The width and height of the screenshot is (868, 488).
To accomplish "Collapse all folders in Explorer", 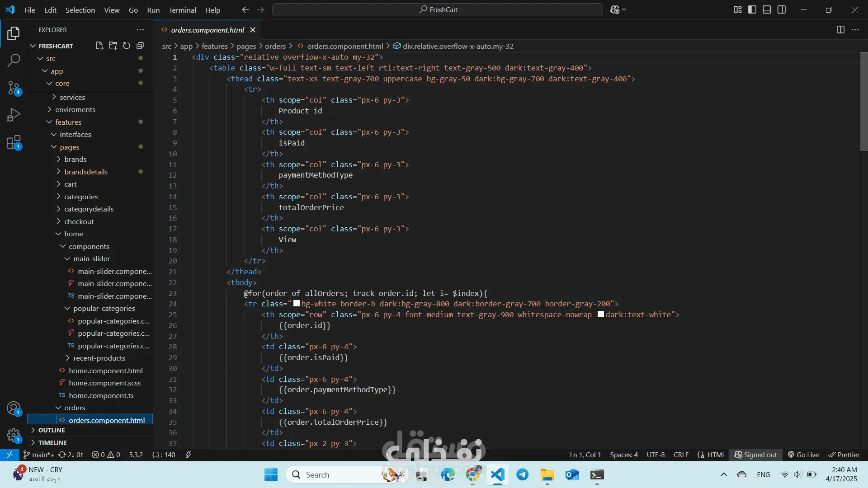I will point(140,46).
